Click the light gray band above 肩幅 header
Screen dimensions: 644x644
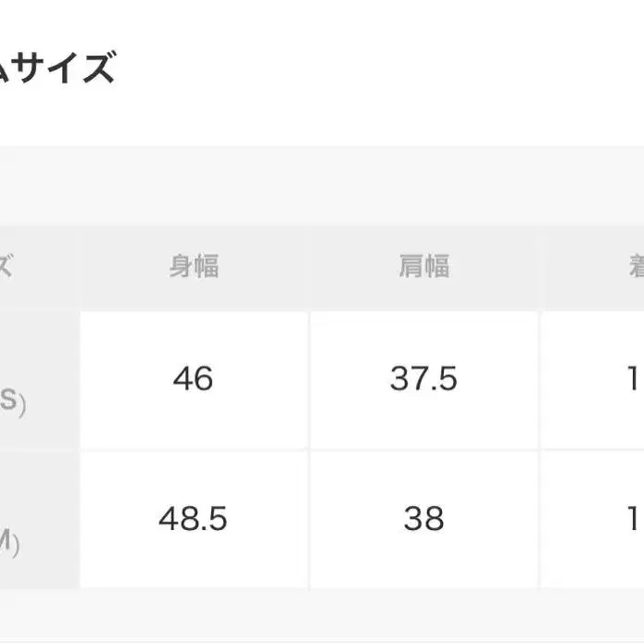[x=423, y=185]
